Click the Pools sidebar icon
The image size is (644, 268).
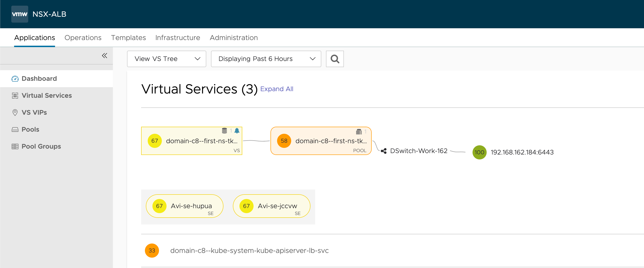(x=15, y=129)
